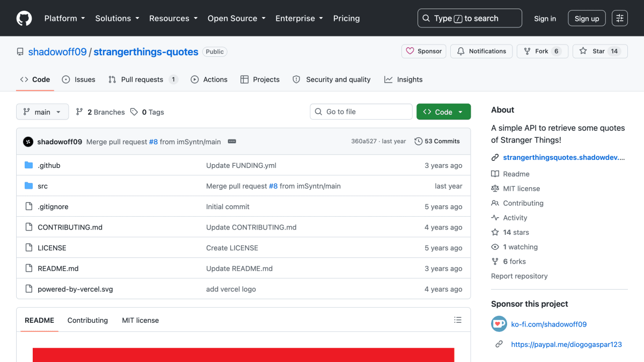Click the Notifications button

pos(481,51)
